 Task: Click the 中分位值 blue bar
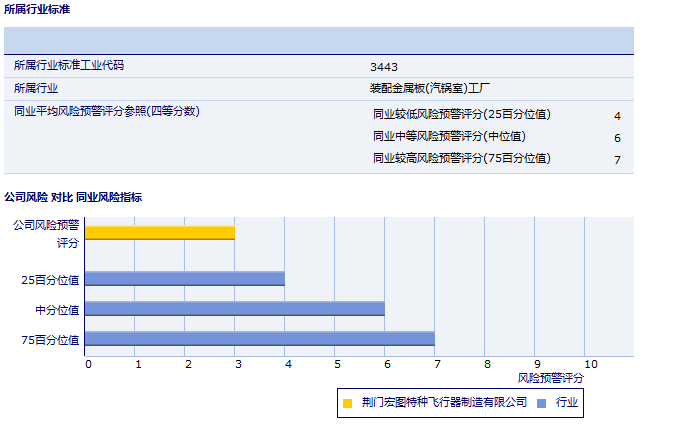click(x=235, y=309)
